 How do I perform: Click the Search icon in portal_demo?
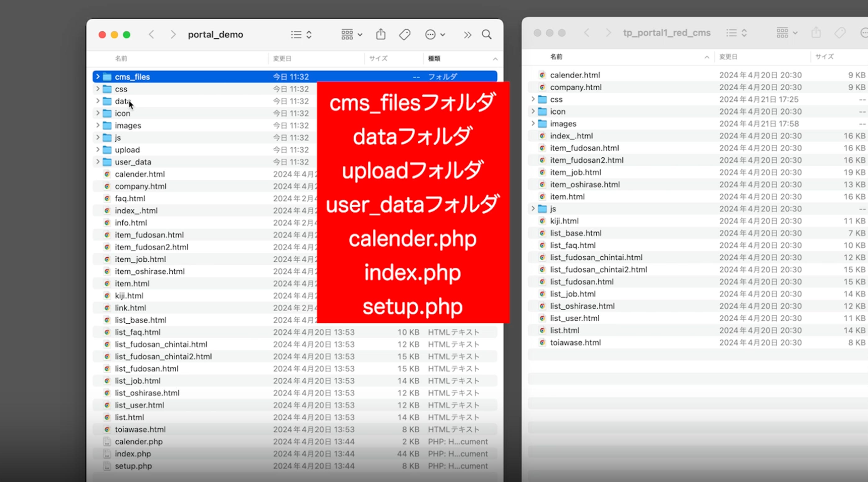coord(486,34)
